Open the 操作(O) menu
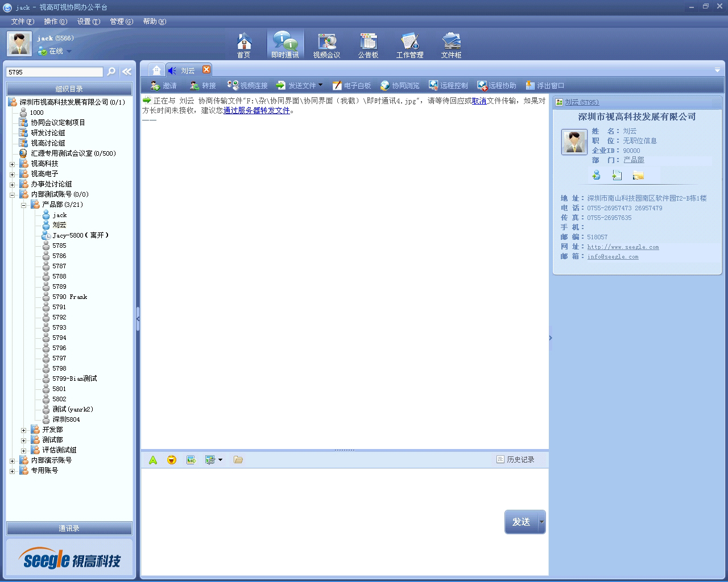Viewport: 728px width, 582px height. (x=56, y=22)
